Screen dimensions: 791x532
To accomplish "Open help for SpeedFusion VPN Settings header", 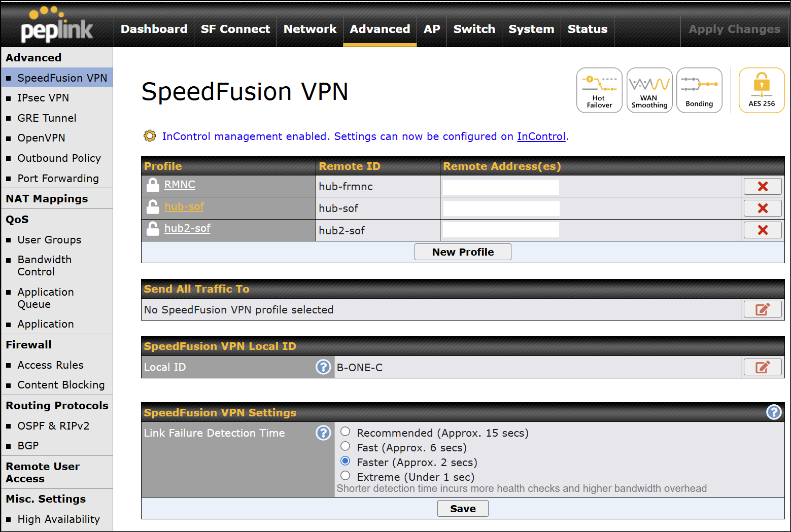I will pos(774,412).
